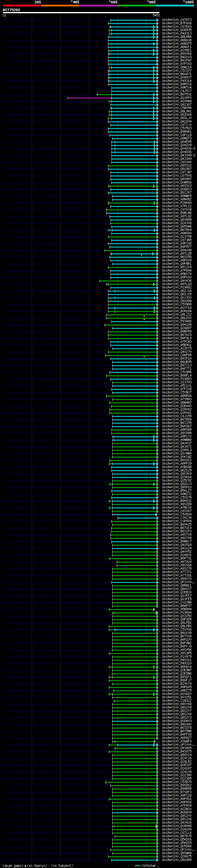The image size is (197, 868).
Task: Select hit label UniRef100_A9SSU2
Action: click(177, 165)
